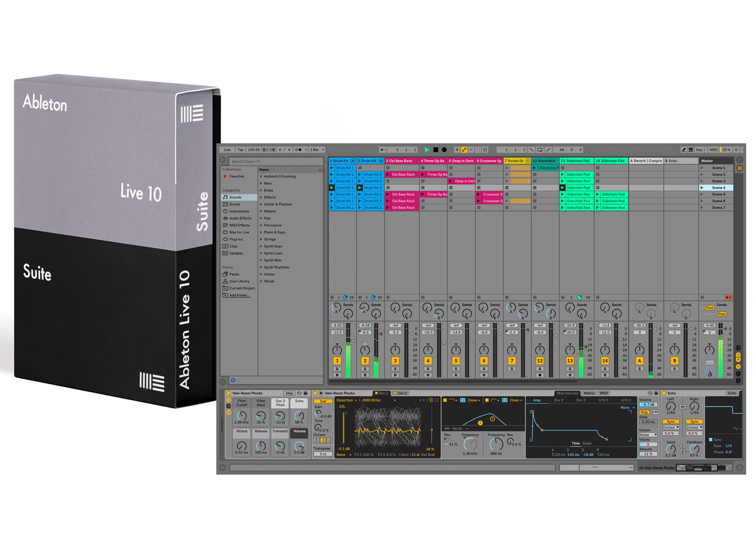The width and height of the screenshot is (756, 550).
Task: Expand Synth Rhythmic folder
Action: pyautogui.click(x=261, y=267)
